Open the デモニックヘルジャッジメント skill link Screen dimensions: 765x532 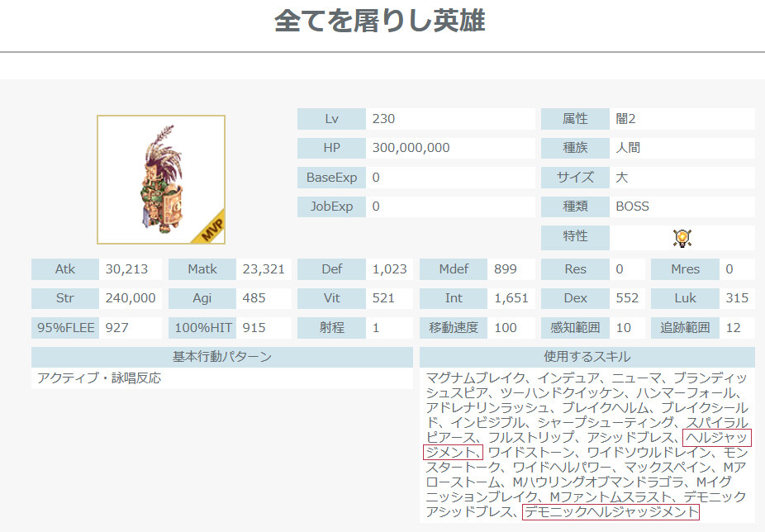(x=611, y=512)
